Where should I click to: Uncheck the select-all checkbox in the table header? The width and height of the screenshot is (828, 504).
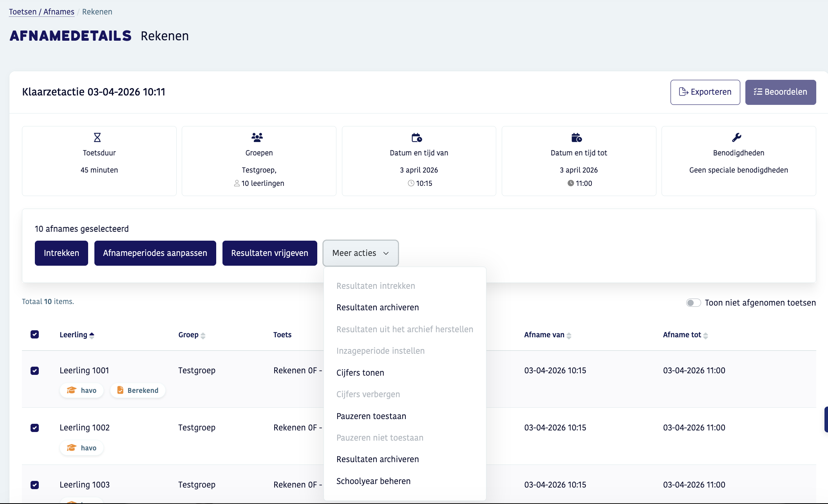point(35,335)
